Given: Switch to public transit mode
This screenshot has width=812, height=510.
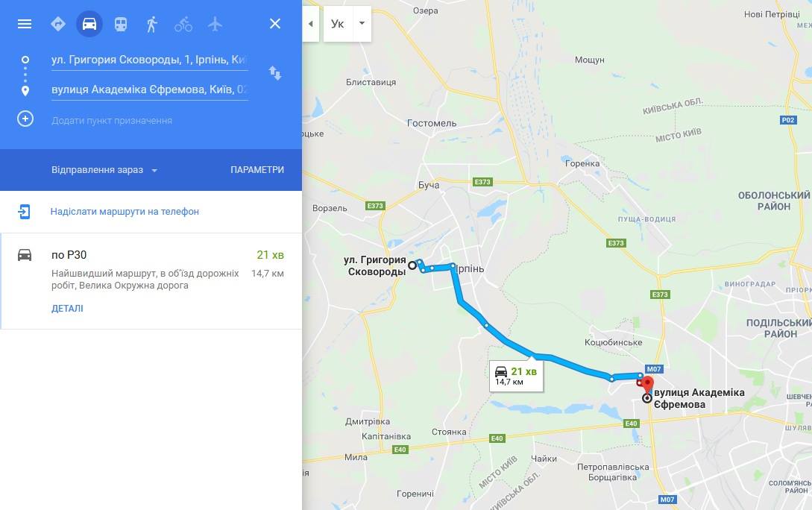Looking at the screenshot, I should pos(121,24).
